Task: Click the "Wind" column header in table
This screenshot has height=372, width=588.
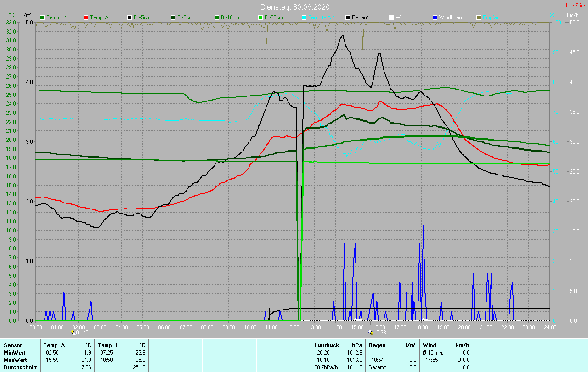Action: [430, 345]
